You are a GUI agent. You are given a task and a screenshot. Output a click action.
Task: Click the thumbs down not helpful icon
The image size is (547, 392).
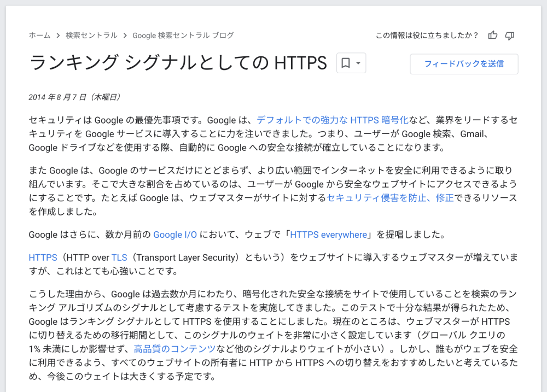click(510, 35)
